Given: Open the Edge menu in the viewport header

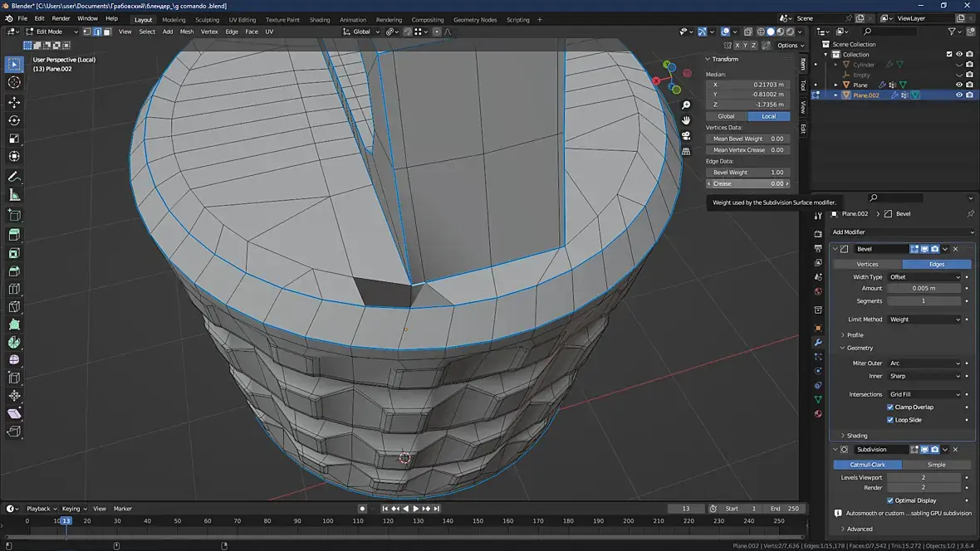Looking at the screenshot, I should coord(232,32).
